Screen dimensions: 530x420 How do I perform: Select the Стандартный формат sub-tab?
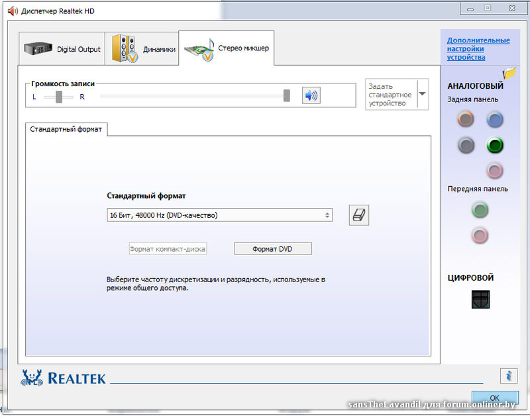(66, 129)
